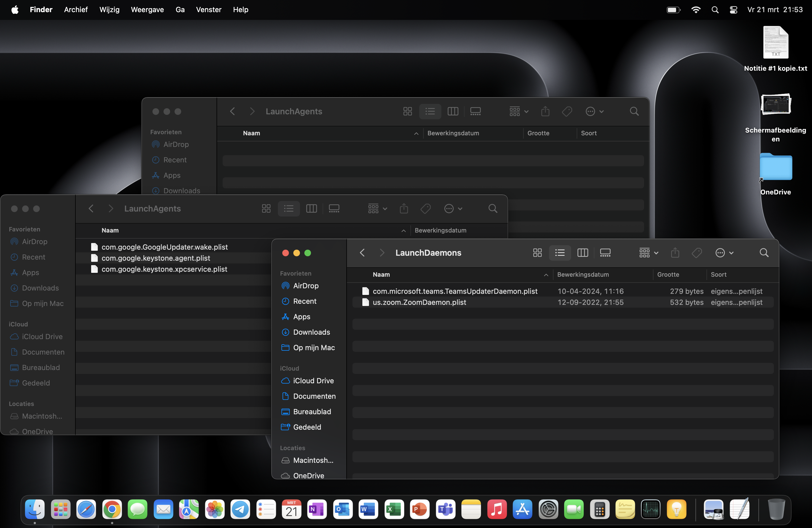This screenshot has width=812, height=528.
Task: Open the grouping dropdown in LaunchDaemons toolbar
Action: pos(648,253)
